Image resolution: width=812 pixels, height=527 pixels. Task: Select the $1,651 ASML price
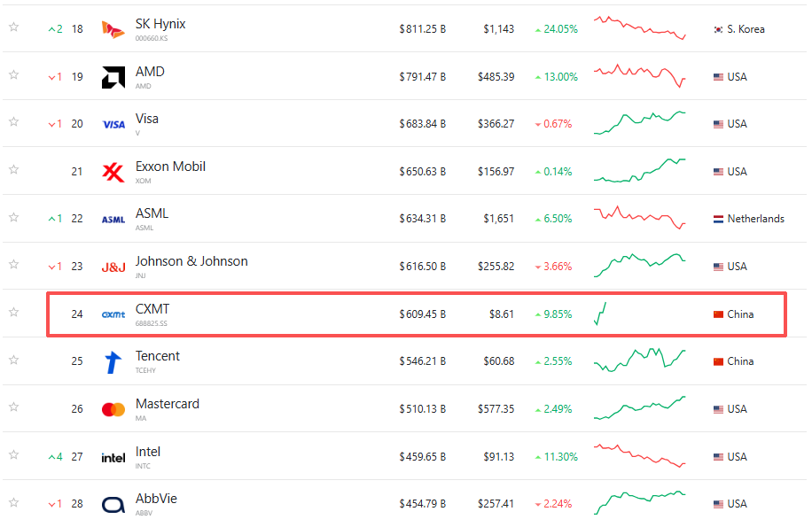[x=498, y=219]
